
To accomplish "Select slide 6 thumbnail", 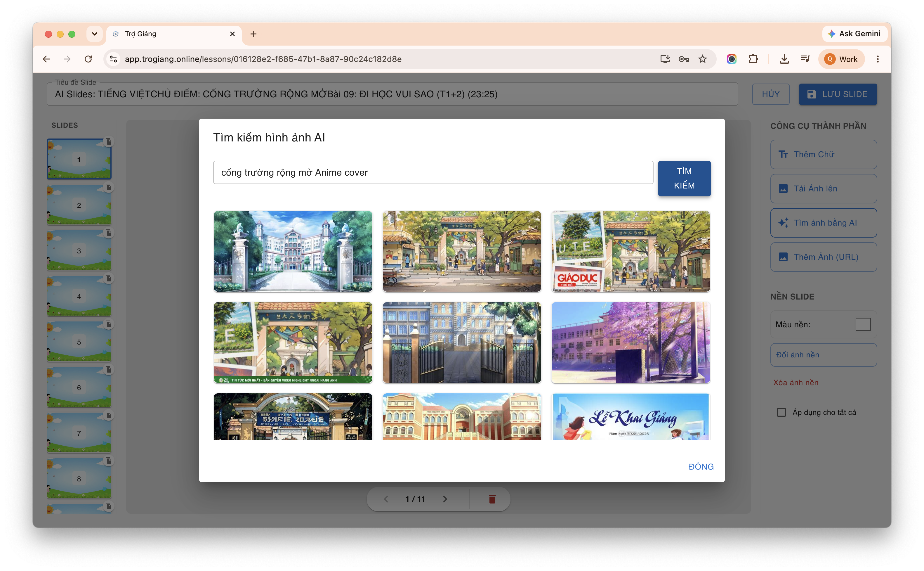I will pyautogui.click(x=79, y=387).
